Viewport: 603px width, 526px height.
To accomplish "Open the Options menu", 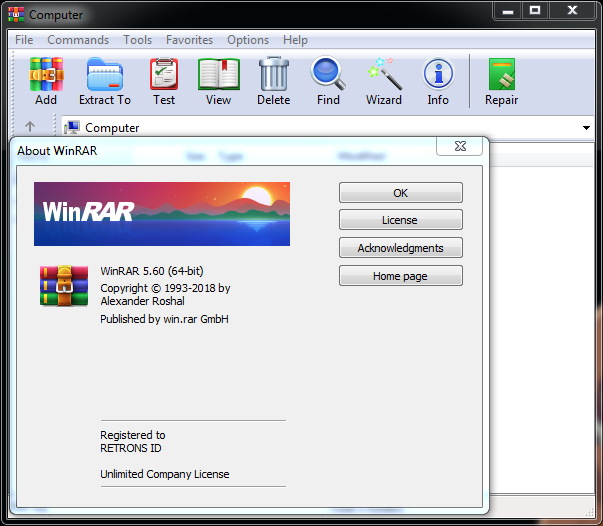I will 248,40.
